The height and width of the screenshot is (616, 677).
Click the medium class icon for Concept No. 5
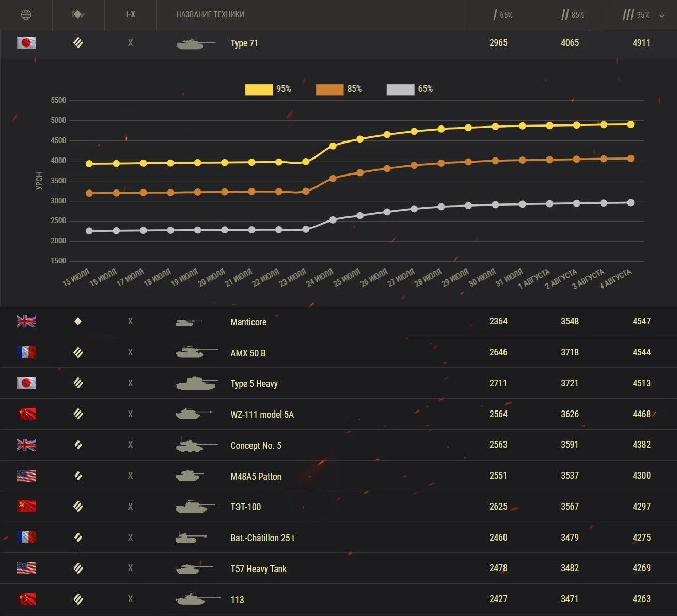pos(78,445)
